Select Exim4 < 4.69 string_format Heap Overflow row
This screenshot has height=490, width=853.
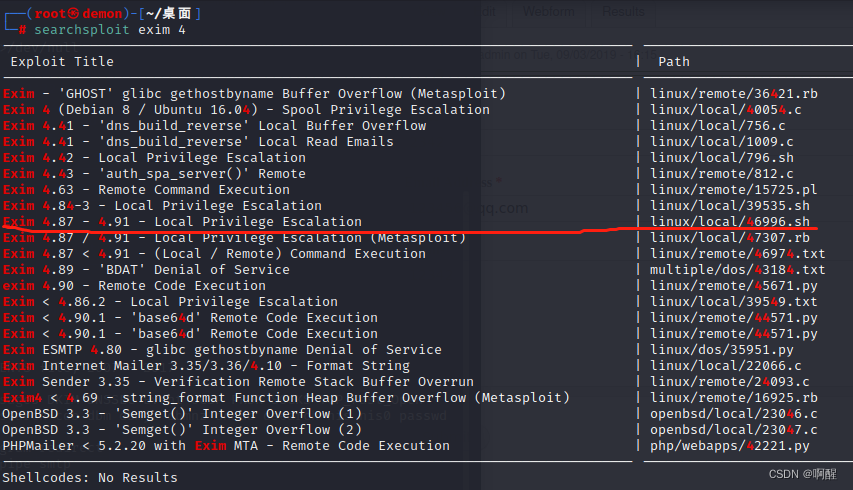pos(286,398)
